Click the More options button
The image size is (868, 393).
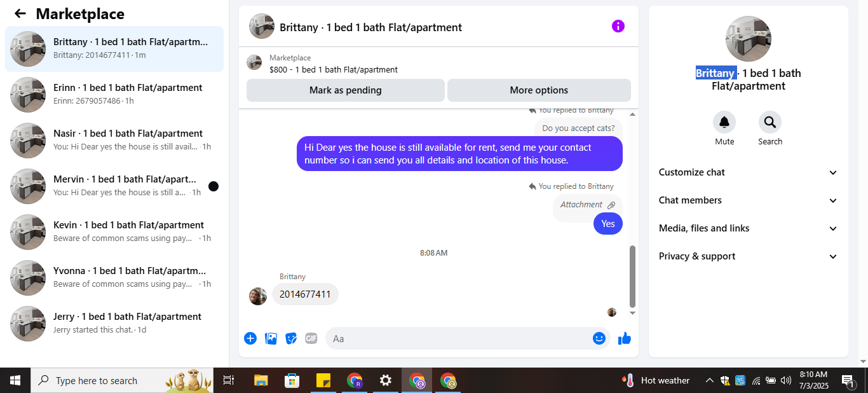539,90
